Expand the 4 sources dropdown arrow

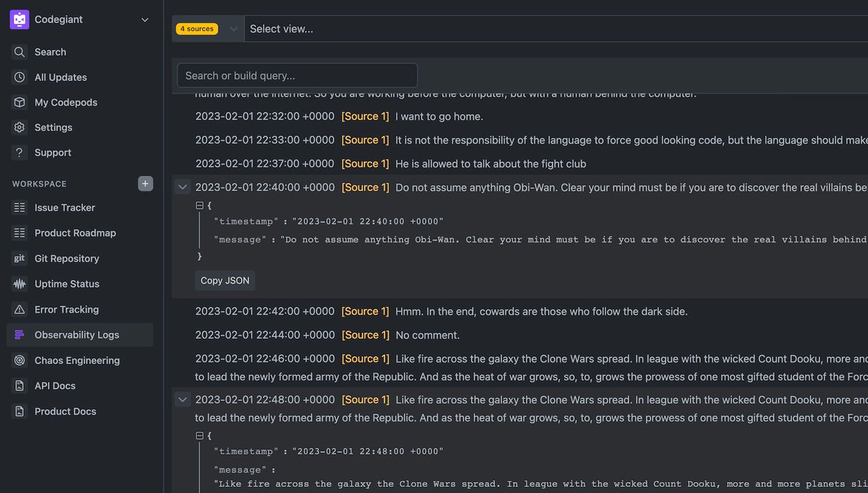click(233, 29)
